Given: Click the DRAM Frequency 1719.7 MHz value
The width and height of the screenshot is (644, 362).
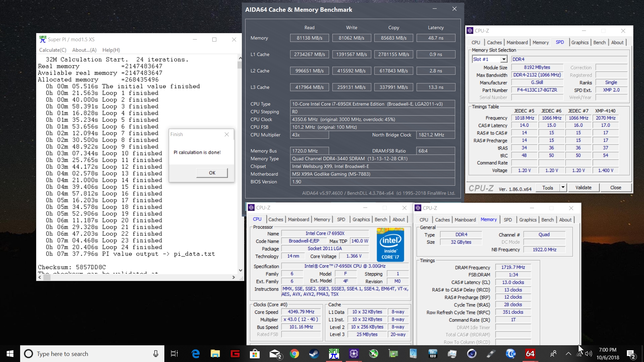Looking at the screenshot, I should 513,267.
